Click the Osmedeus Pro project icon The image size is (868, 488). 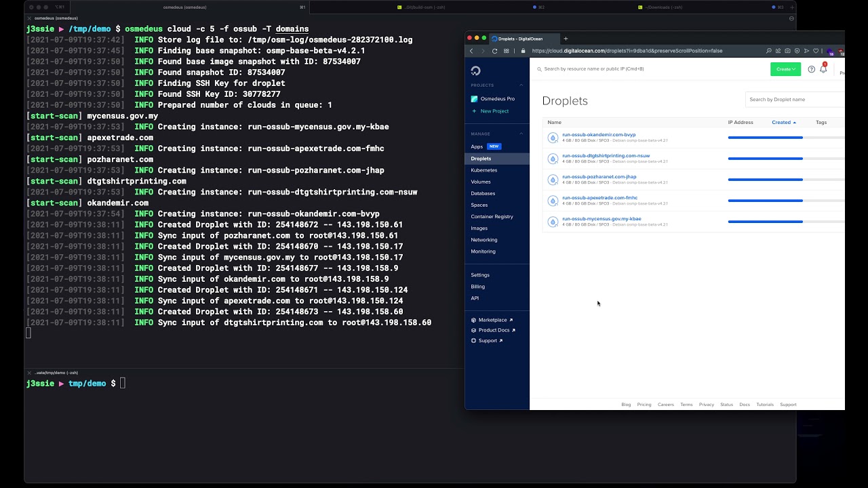(474, 99)
